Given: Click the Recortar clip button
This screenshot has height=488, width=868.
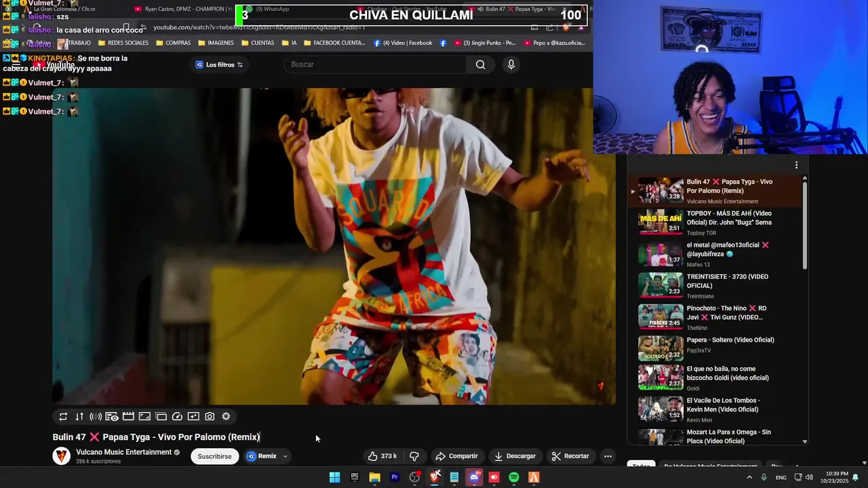Looking at the screenshot, I should 570,456.
